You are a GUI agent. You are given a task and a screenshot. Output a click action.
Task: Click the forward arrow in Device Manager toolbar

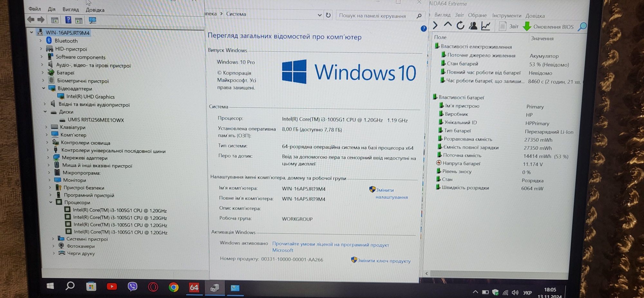(41, 20)
